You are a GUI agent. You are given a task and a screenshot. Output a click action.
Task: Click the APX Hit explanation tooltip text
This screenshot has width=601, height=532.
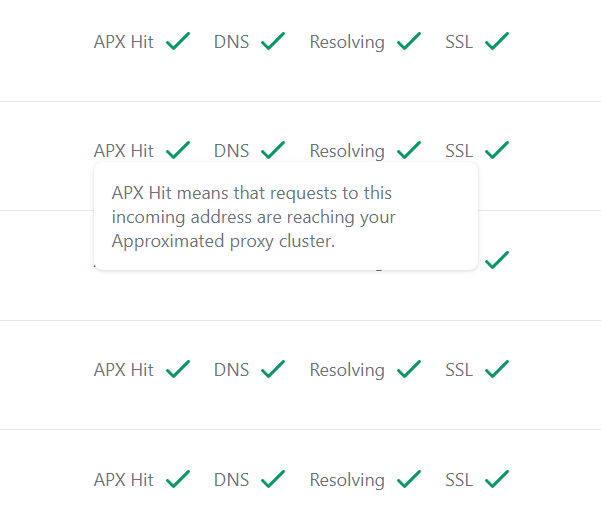coord(254,217)
